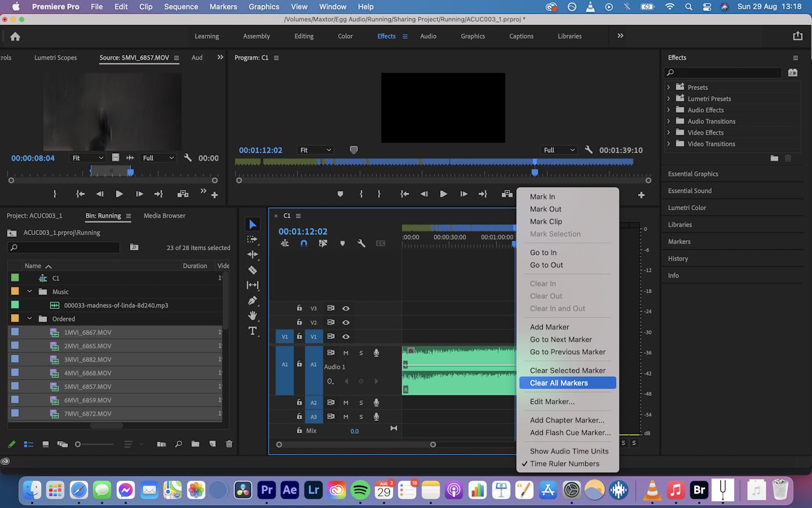Show more workspaces overflow chevrons
The width and height of the screenshot is (812, 508).
pos(620,36)
